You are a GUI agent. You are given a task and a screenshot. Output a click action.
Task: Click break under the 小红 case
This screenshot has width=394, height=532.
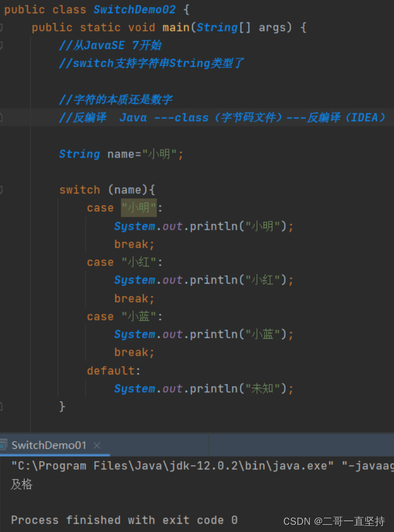pyautogui.click(x=135, y=298)
